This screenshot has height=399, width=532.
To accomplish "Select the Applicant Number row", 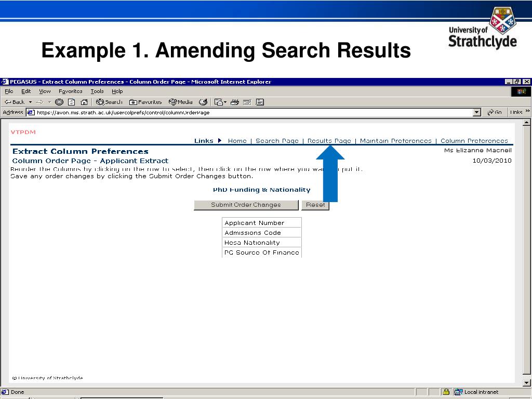I will 262,223.
